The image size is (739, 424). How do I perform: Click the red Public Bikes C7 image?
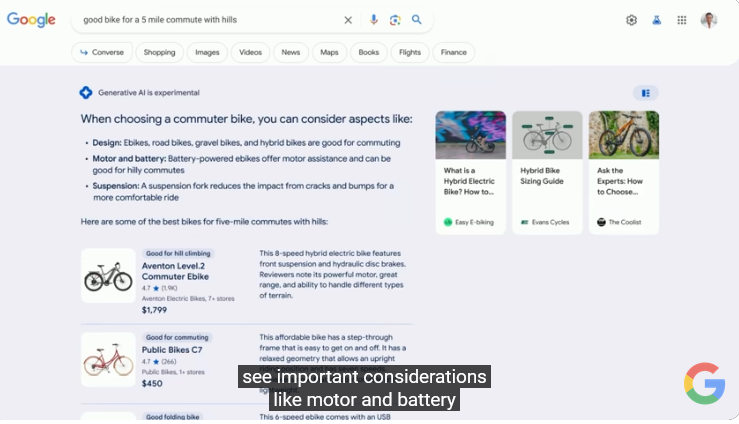pos(108,360)
